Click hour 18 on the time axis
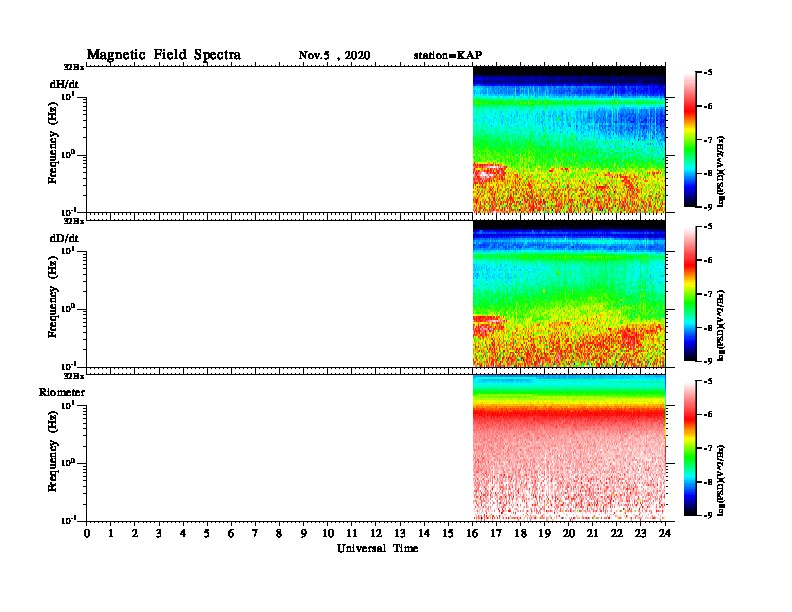 tap(520, 534)
